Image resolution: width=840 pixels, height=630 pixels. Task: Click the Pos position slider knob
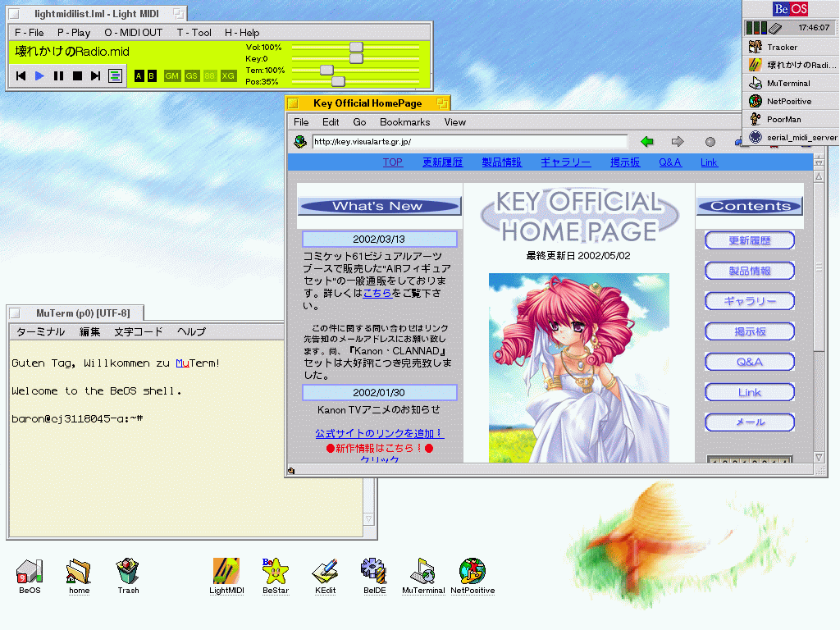click(338, 81)
